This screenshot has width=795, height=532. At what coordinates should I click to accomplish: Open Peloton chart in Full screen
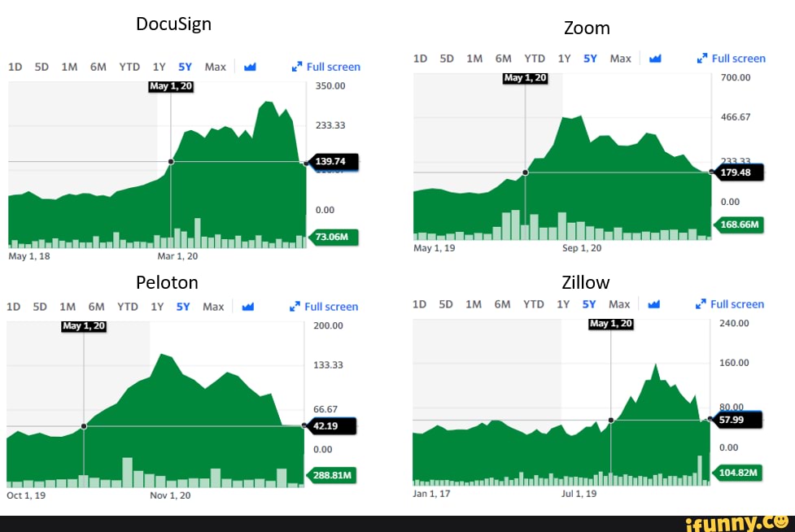pyautogui.click(x=324, y=307)
